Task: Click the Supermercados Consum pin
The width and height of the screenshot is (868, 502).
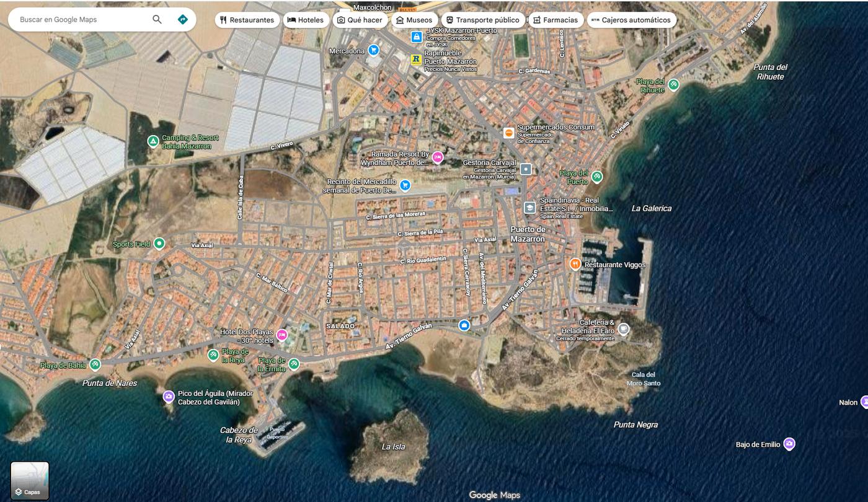Action: tap(509, 132)
